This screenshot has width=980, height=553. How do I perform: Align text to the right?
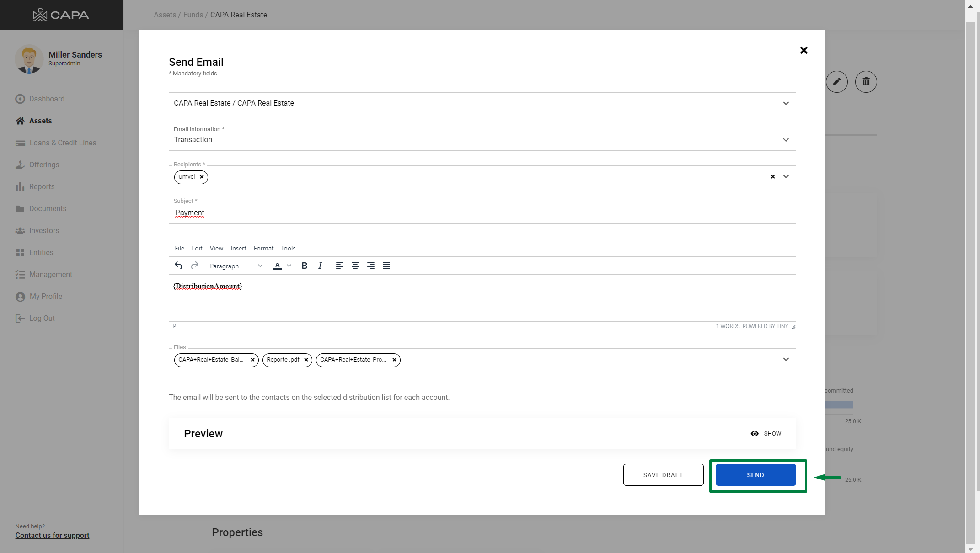pyautogui.click(x=371, y=266)
